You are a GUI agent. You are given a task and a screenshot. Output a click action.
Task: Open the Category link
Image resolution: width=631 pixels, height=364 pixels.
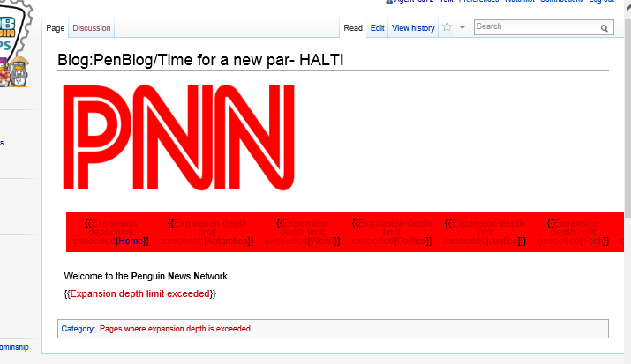point(78,329)
